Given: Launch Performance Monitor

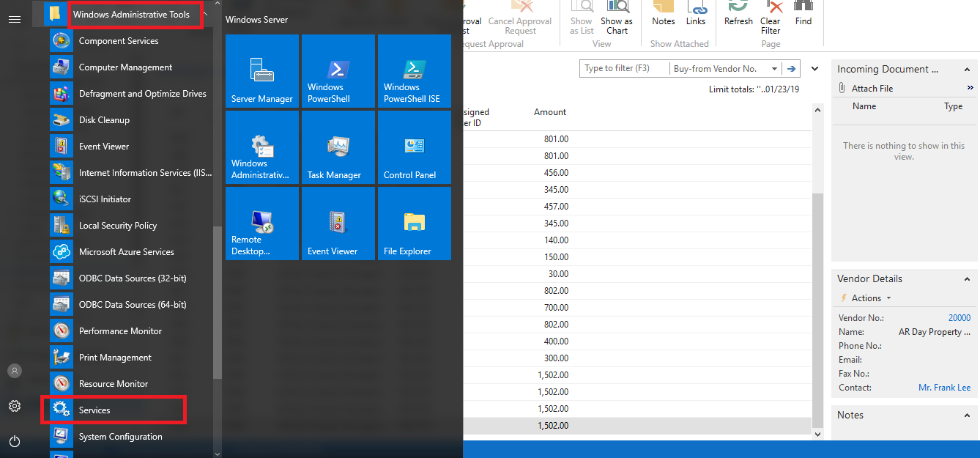Looking at the screenshot, I should (130, 331).
